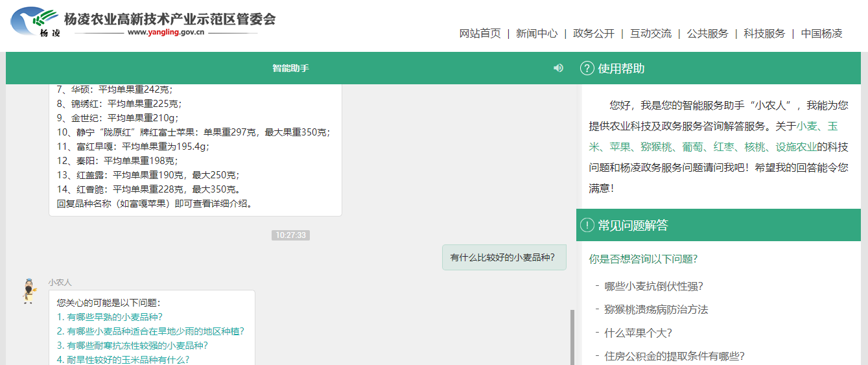Open 政务公开 menu item
This screenshot has height=365, width=868.
(x=594, y=34)
